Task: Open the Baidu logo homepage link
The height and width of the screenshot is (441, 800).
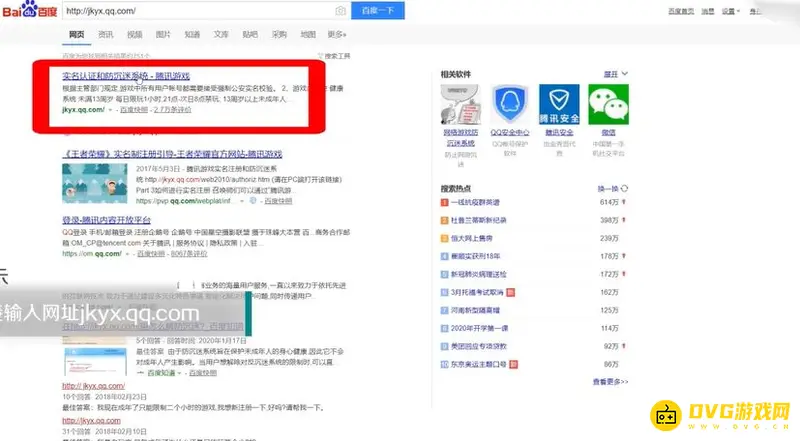Action: pyautogui.click(x=30, y=10)
